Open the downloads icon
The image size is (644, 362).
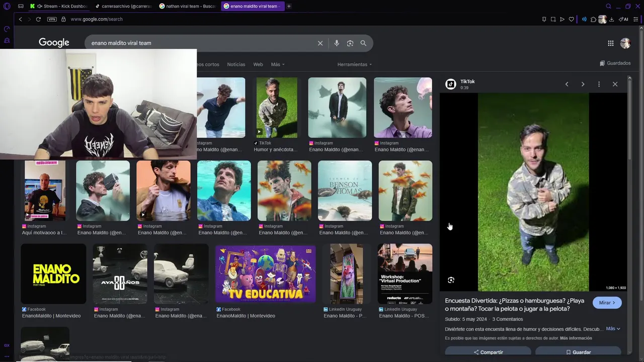click(611, 19)
